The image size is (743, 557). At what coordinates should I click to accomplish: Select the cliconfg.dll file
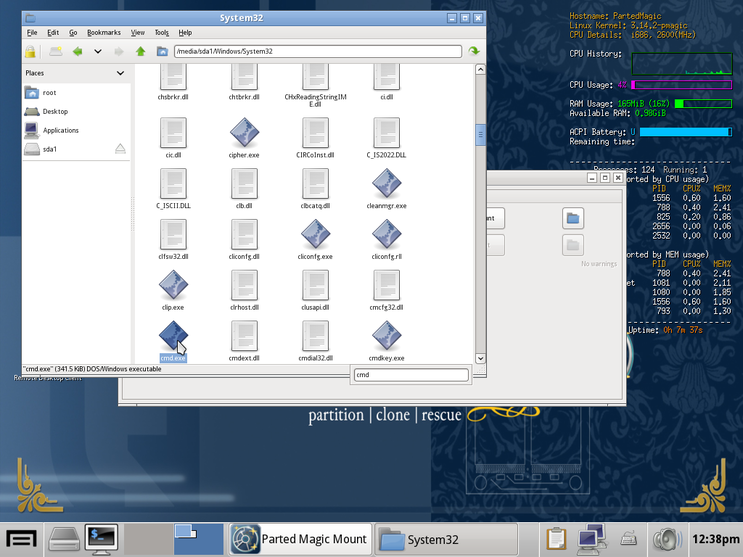pos(244,239)
